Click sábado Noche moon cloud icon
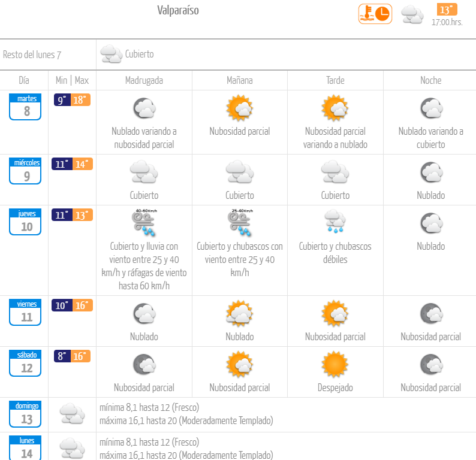This screenshot has height=460, width=476. pos(432,365)
